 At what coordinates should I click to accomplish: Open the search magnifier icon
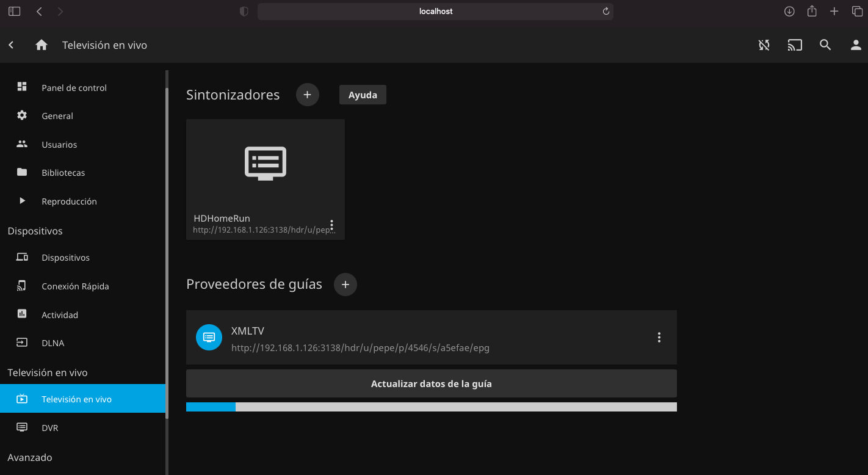825,45
